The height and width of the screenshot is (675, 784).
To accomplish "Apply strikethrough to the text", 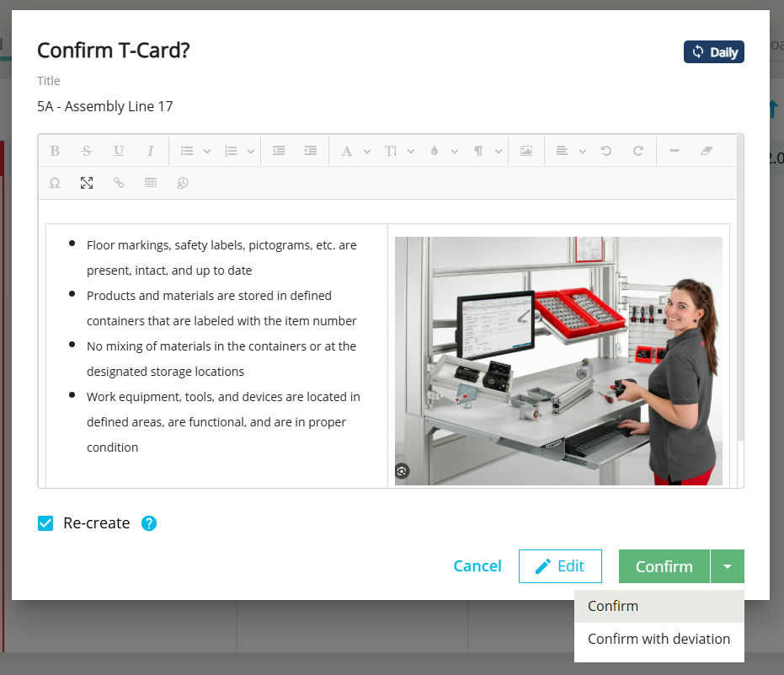I will [x=87, y=151].
